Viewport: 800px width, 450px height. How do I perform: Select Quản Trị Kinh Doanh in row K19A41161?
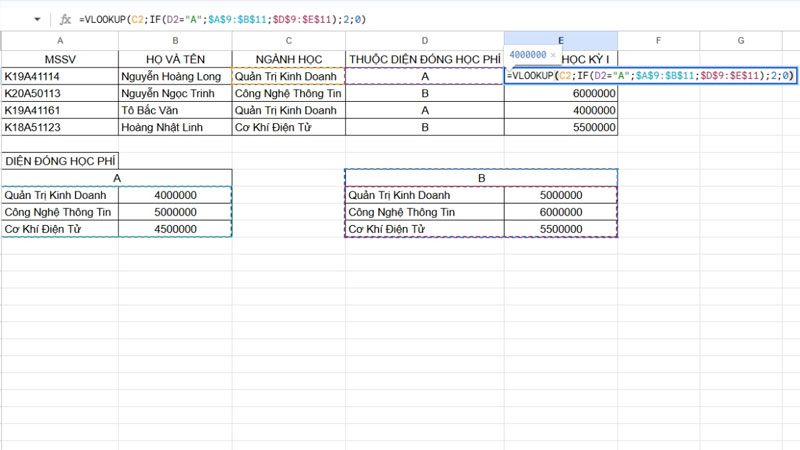(x=288, y=110)
